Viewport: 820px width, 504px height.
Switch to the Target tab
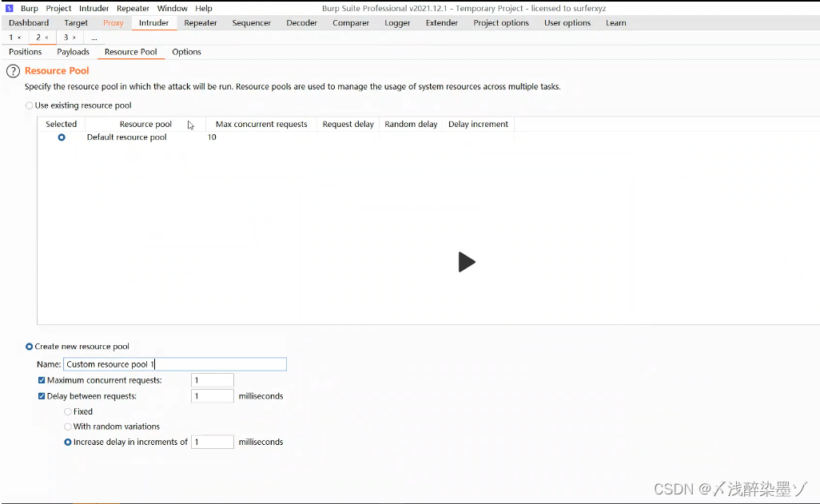[x=76, y=23]
